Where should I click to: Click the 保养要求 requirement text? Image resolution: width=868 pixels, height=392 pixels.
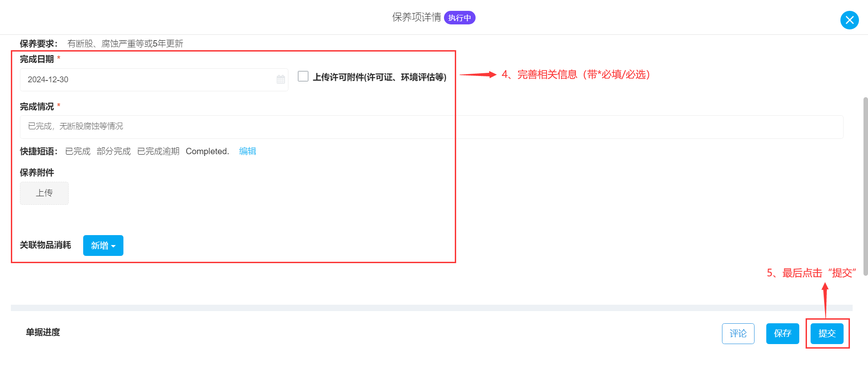tap(125, 44)
